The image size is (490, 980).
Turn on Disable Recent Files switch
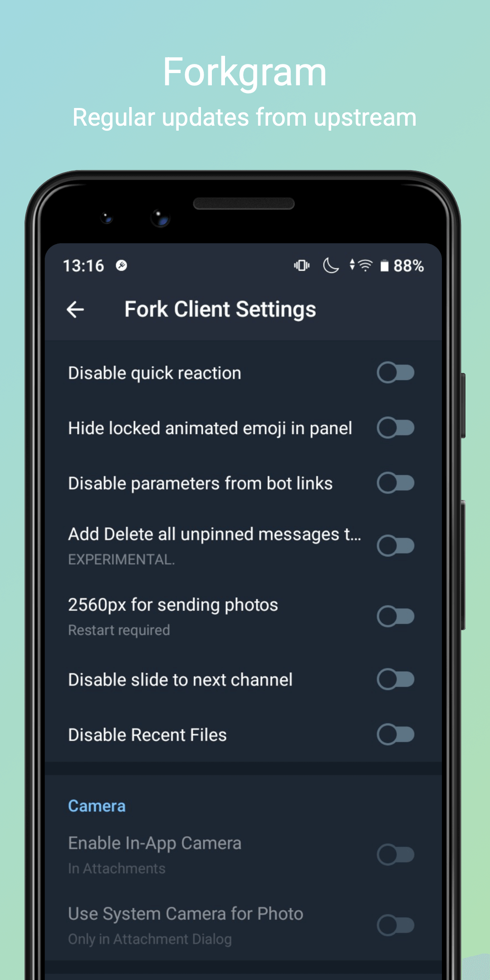pyautogui.click(x=396, y=735)
